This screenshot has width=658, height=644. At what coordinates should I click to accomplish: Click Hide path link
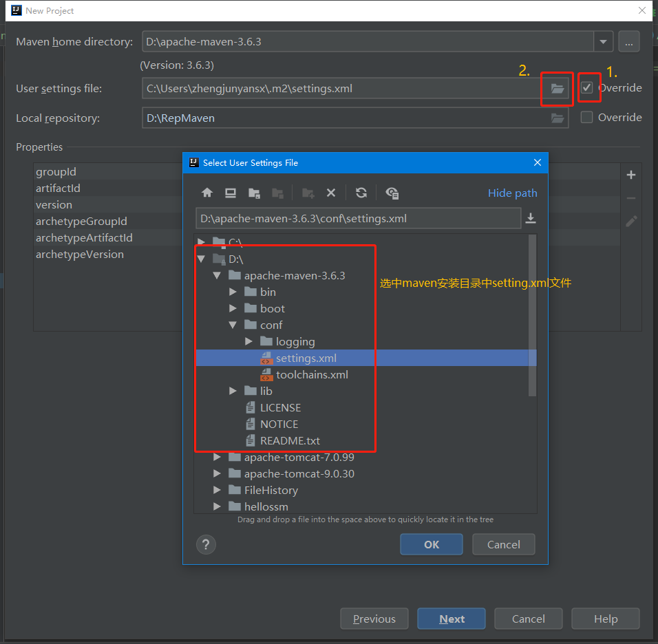(x=512, y=193)
